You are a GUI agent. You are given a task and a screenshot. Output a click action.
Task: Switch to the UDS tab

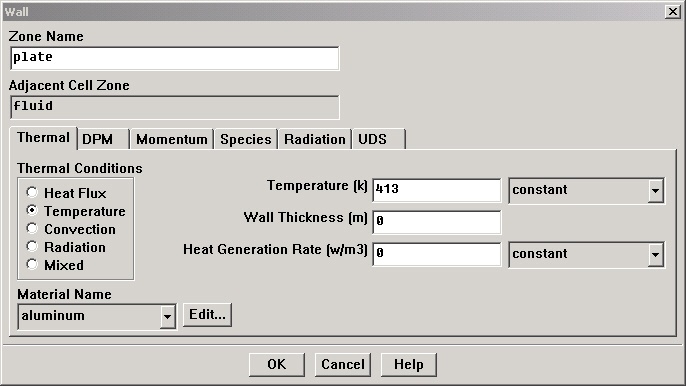(x=379, y=139)
